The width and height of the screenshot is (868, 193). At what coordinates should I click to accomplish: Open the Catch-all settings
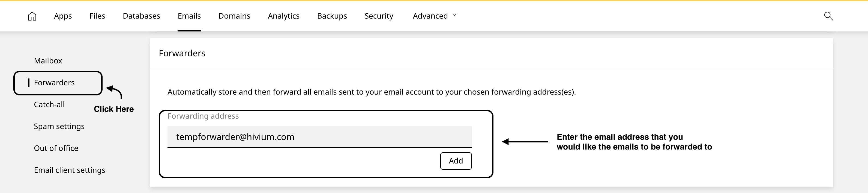click(x=49, y=105)
